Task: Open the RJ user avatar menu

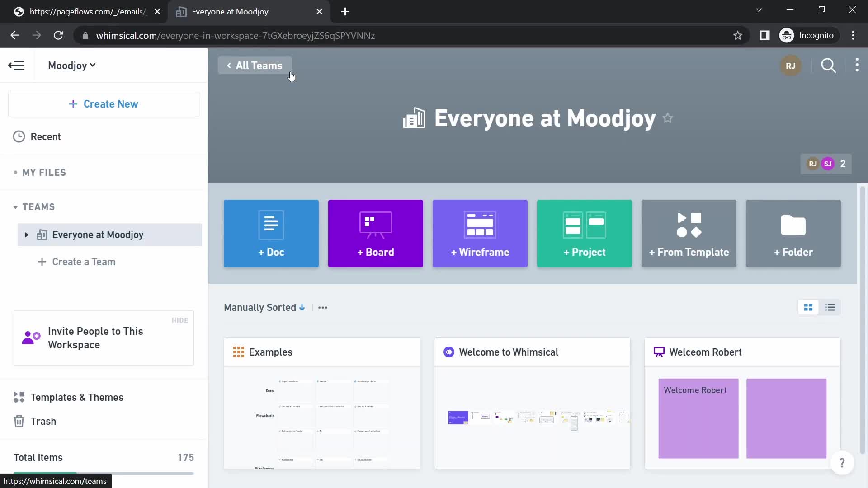Action: 791,66
